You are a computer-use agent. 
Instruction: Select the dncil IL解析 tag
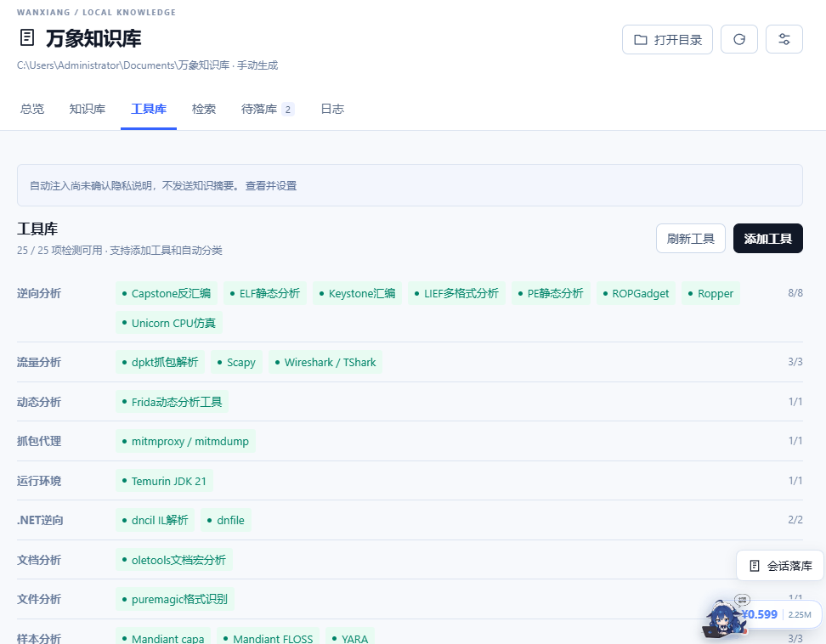pos(156,520)
